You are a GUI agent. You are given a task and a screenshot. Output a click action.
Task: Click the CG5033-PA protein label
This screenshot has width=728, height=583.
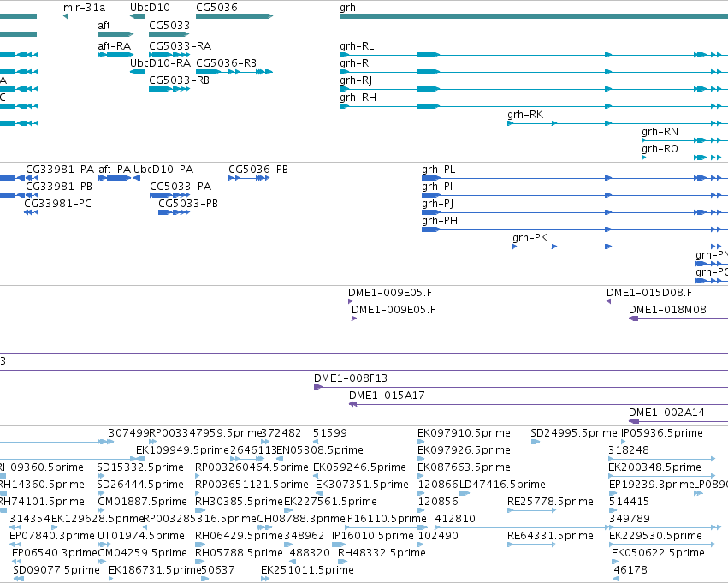click(x=181, y=187)
